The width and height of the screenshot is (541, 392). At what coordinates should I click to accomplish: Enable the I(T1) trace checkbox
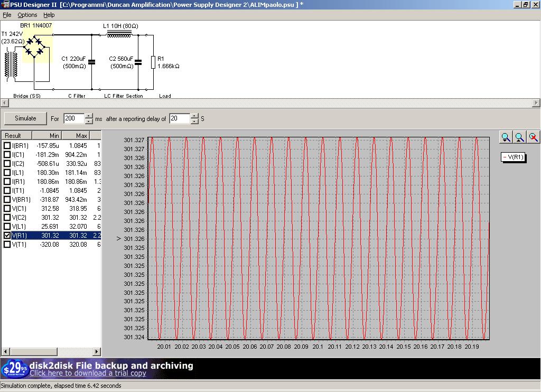point(7,191)
